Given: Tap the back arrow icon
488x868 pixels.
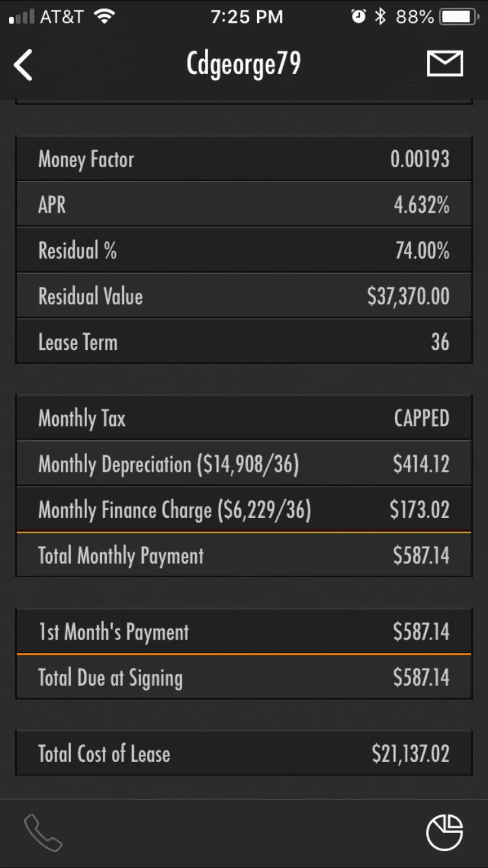Looking at the screenshot, I should pos(23,66).
